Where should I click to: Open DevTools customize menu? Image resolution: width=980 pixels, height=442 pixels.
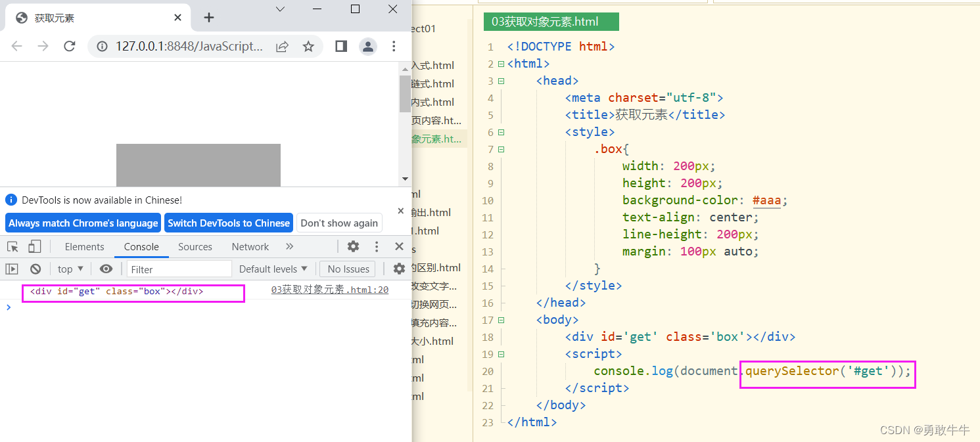coord(377,247)
